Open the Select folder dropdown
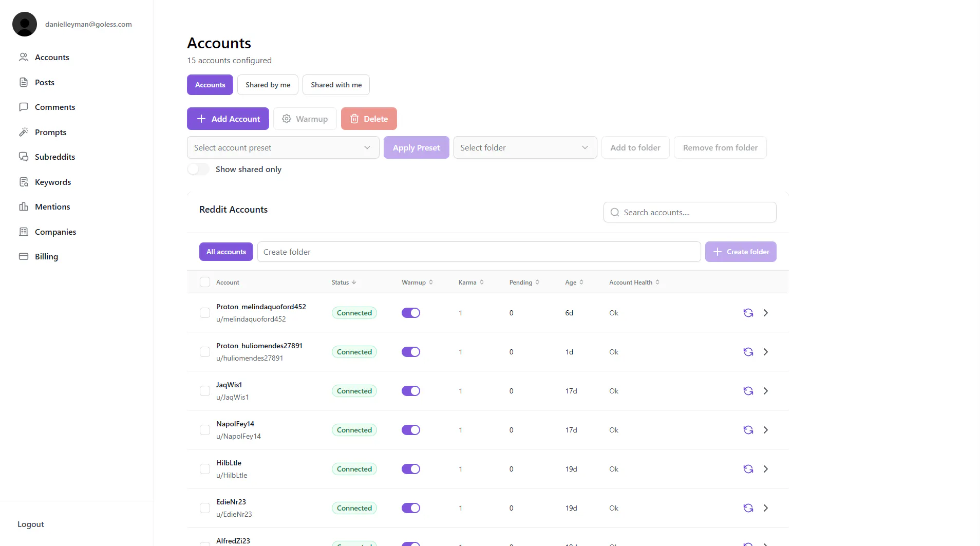The width and height of the screenshot is (980, 546). point(525,147)
